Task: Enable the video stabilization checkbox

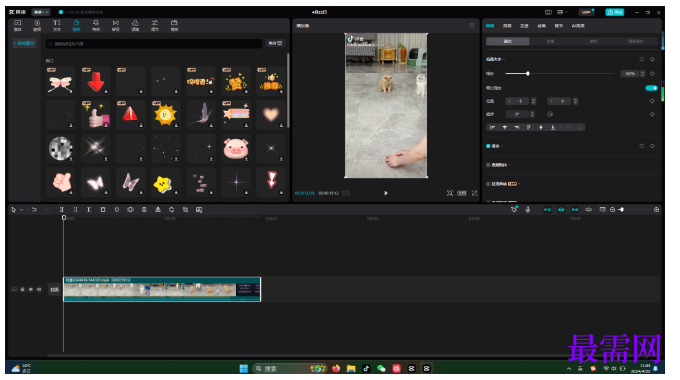Action: [488, 165]
